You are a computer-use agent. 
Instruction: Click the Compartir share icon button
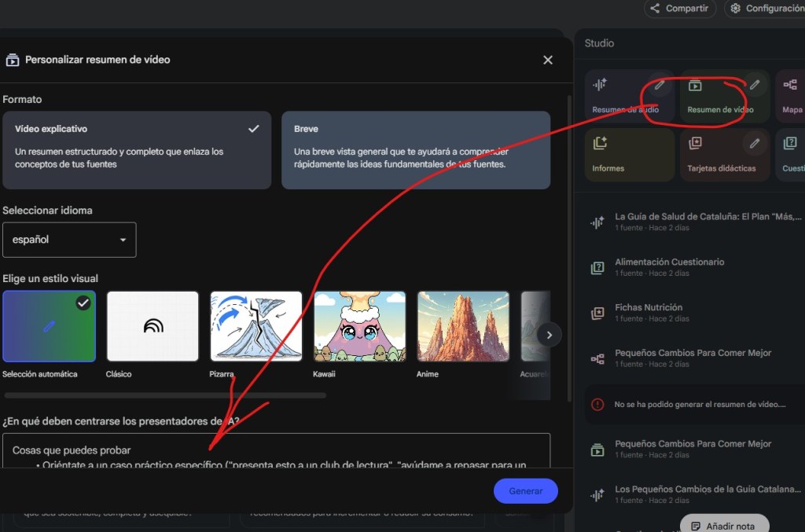pyautogui.click(x=680, y=9)
